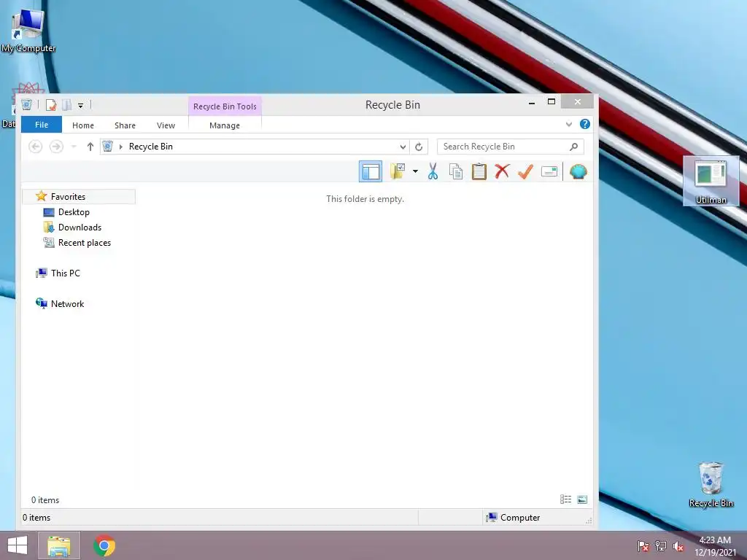Click Computer in the status bar
This screenshot has width=747, height=560.
click(513, 517)
